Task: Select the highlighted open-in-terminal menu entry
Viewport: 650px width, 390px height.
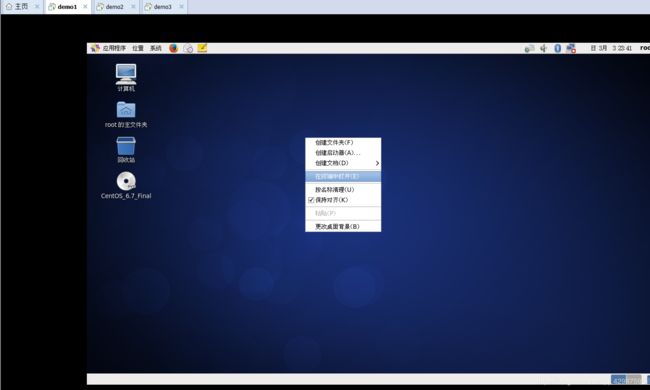Action: click(343, 177)
